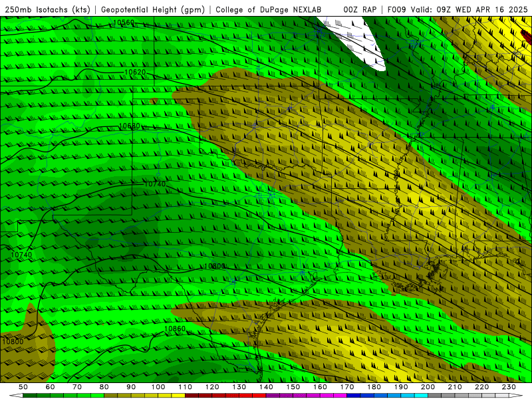
Task: Click the 10560 height contour label
Action: pyautogui.click(x=124, y=23)
